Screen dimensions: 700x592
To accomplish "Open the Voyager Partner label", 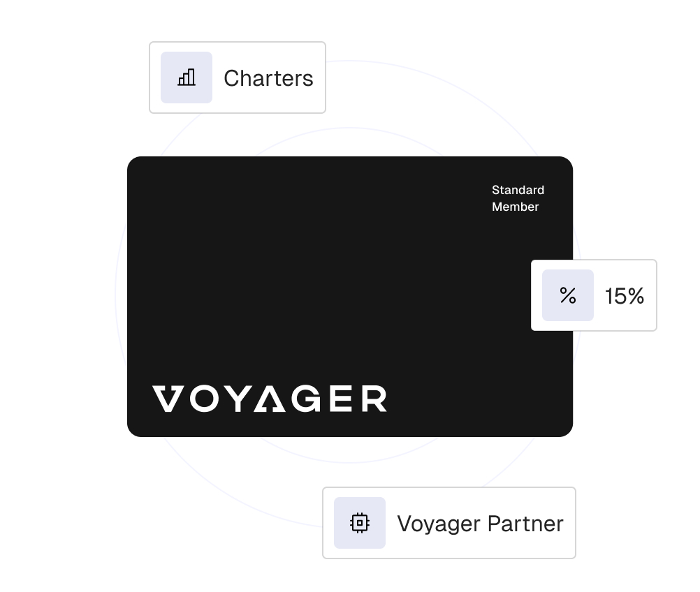I will [480, 524].
